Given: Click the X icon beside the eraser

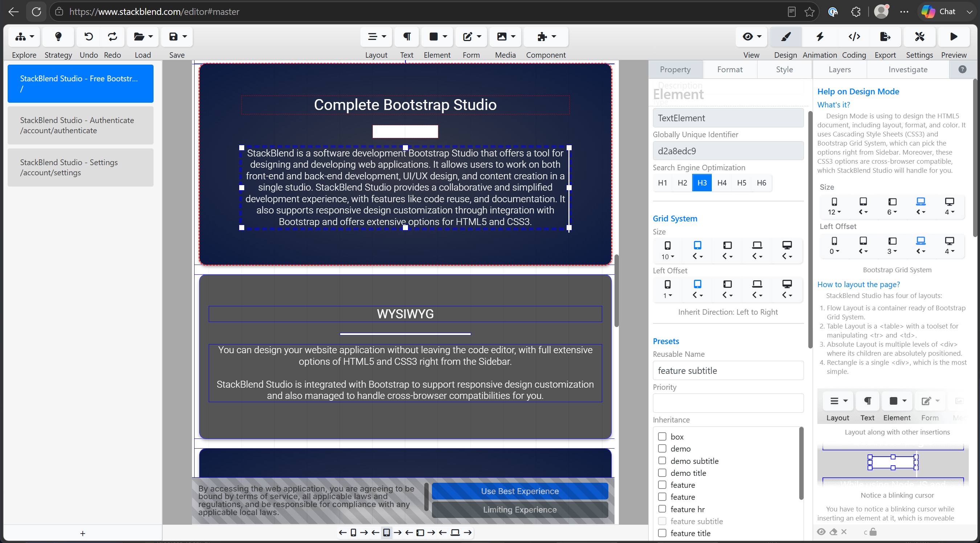Looking at the screenshot, I should pyautogui.click(x=844, y=532).
